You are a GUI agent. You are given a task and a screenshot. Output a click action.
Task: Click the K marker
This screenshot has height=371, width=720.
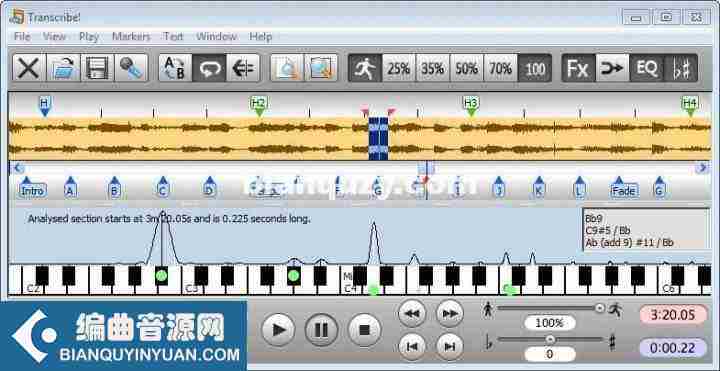pos(539,188)
